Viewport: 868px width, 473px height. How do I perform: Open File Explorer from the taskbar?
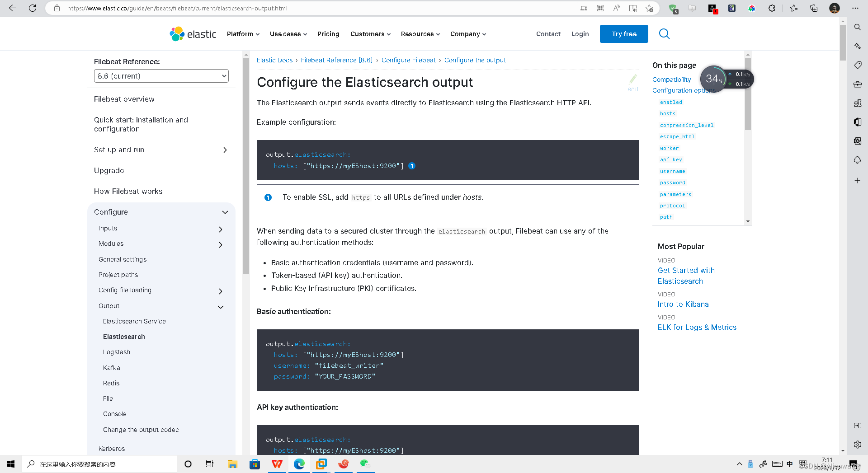point(232,464)
